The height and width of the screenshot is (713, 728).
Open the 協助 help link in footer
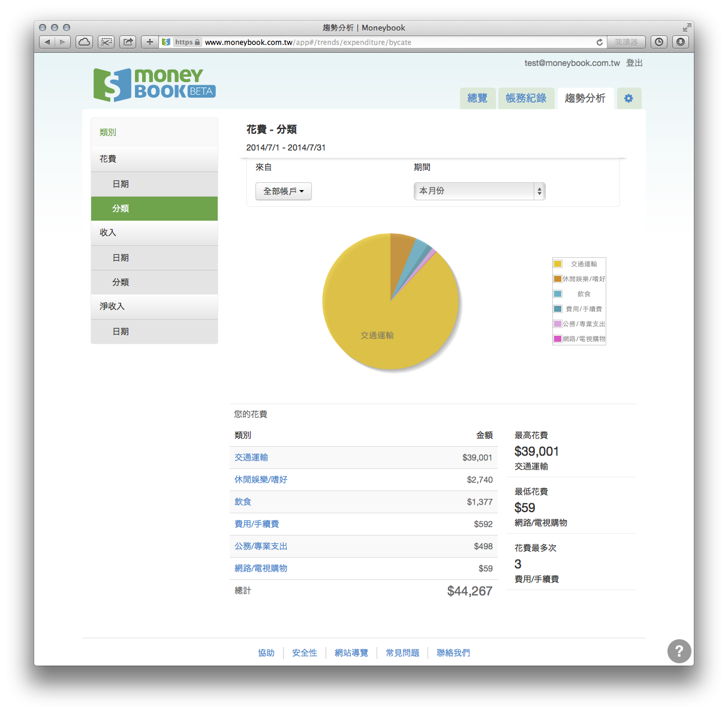pos(266,652)
